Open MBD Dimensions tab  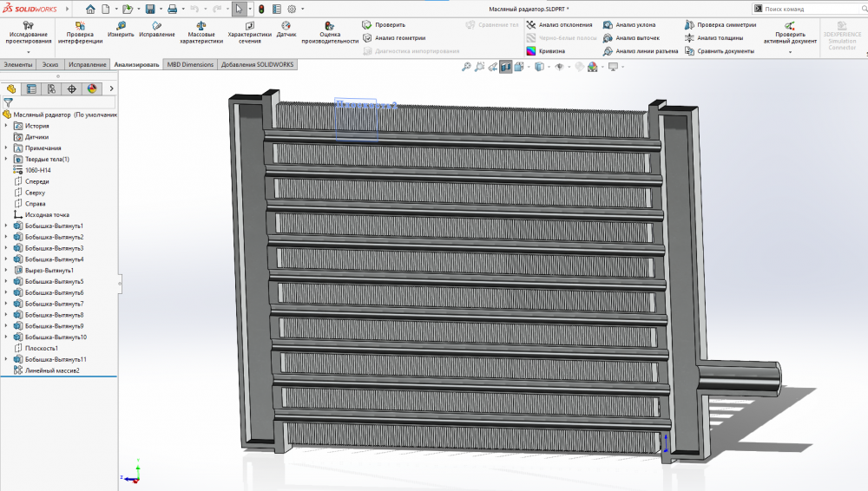[x=190, y=64]
